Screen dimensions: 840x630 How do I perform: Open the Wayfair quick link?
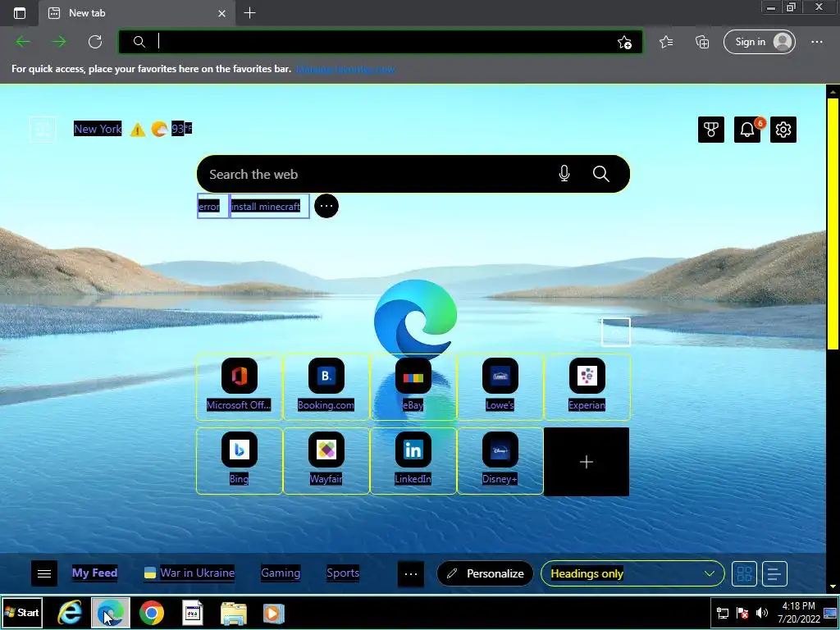326,461
